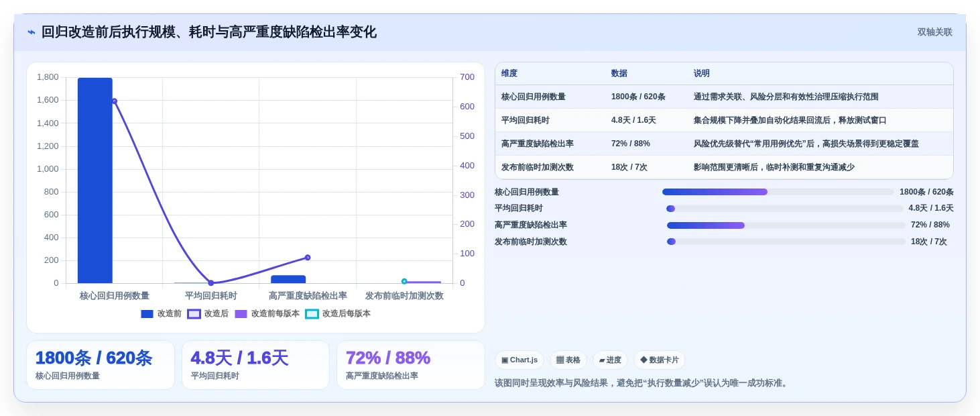The image size is (980, 416).
Task: Click the line point at 高严重度缺陷检出率
Action: (x=308, y=258)
